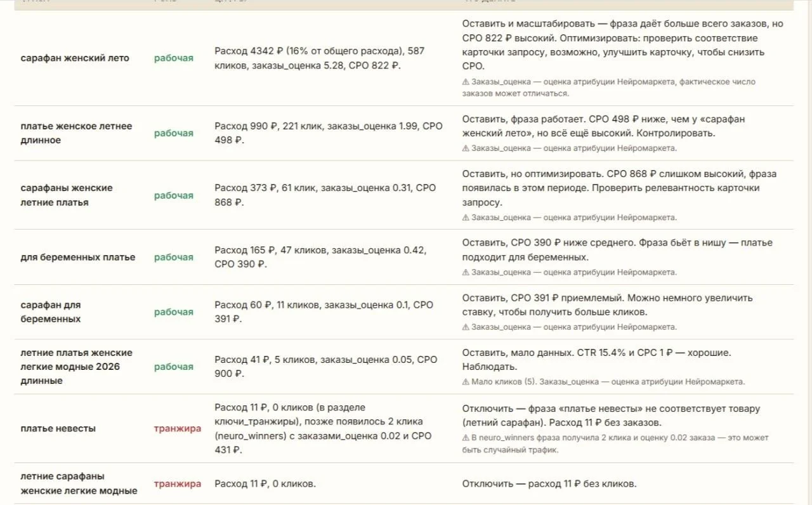The image size is (812, 505).
Task: Click the recommendation "Отключить — фраза «платье невесты»"
Action: (x=611, y=416)
